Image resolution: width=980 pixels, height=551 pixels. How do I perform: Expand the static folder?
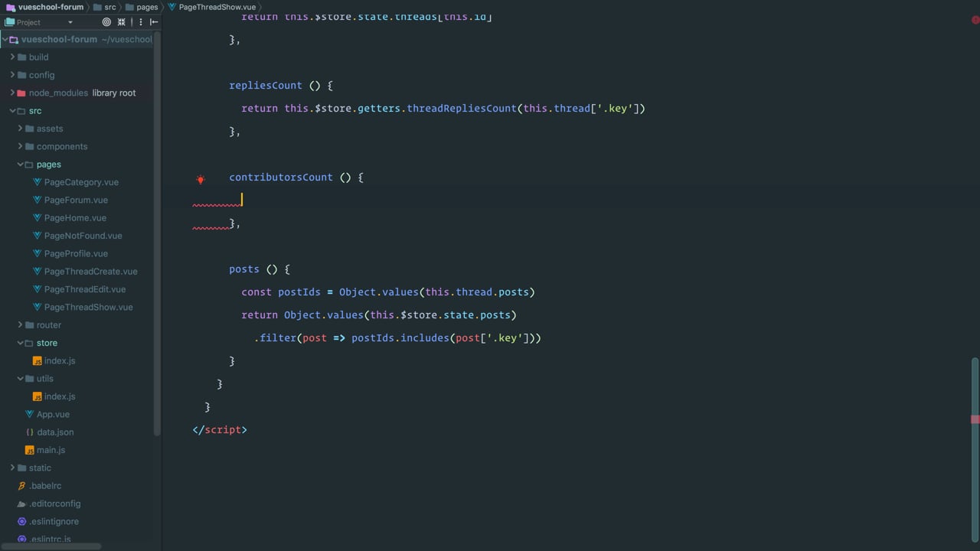(x=12, y=468)
